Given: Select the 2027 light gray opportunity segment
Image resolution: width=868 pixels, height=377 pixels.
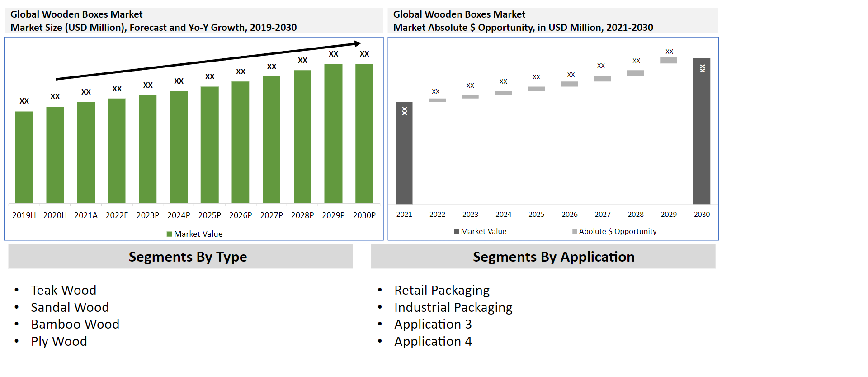Looking at the screenshot, I should coord(603,79).
